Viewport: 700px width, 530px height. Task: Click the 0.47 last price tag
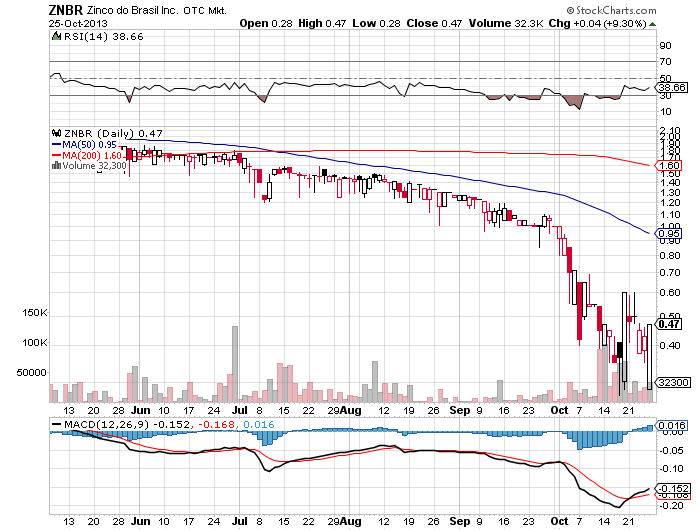[668, 324]
